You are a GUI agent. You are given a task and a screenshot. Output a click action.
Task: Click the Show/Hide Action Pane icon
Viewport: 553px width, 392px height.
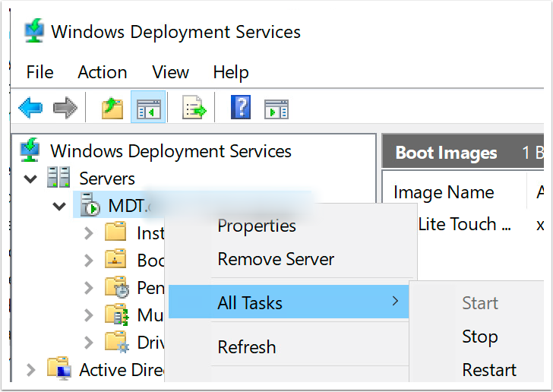276,109
